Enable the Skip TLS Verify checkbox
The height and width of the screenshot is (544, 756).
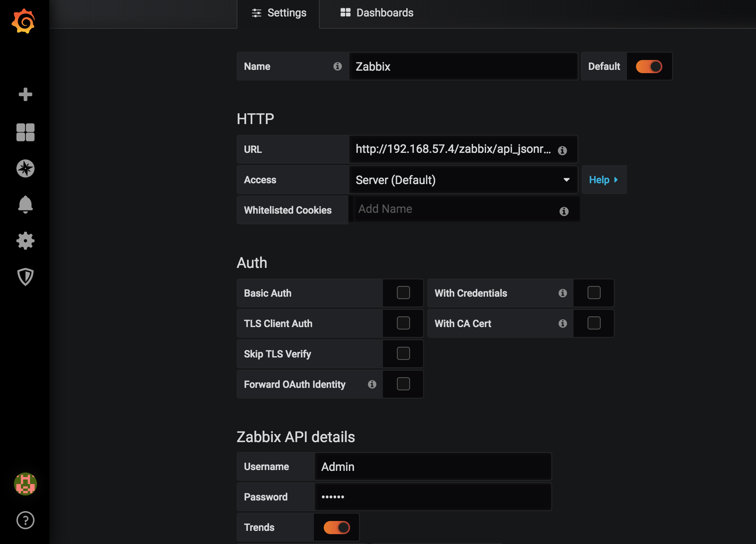(403, 354)
